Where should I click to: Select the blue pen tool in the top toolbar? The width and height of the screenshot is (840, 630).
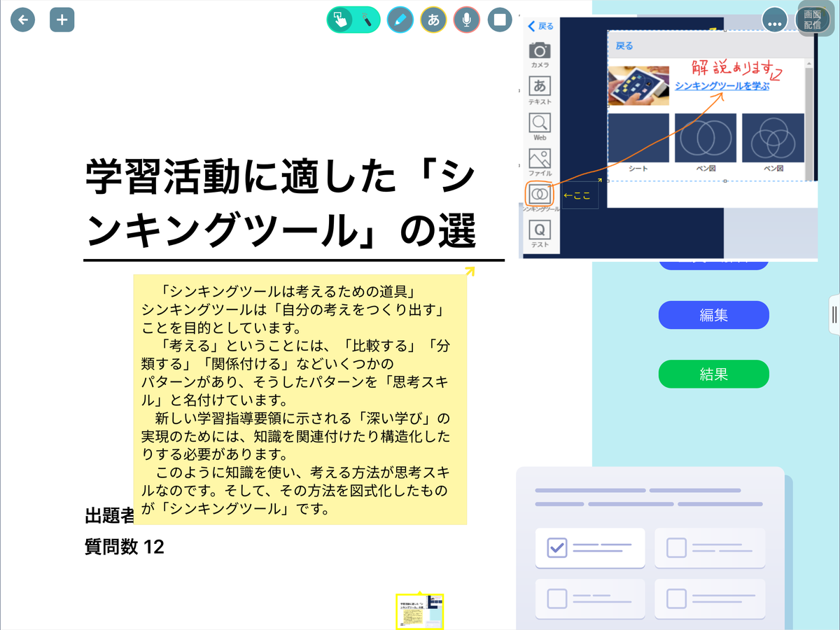[400, 20]
